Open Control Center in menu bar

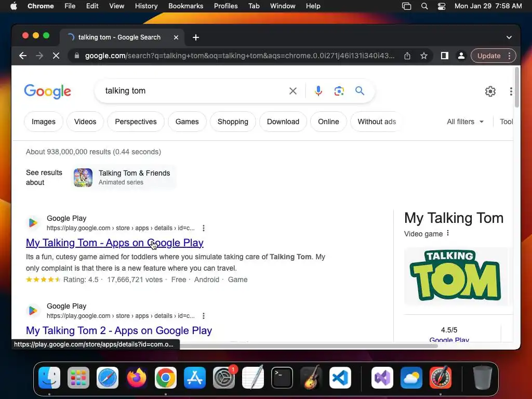442,6
